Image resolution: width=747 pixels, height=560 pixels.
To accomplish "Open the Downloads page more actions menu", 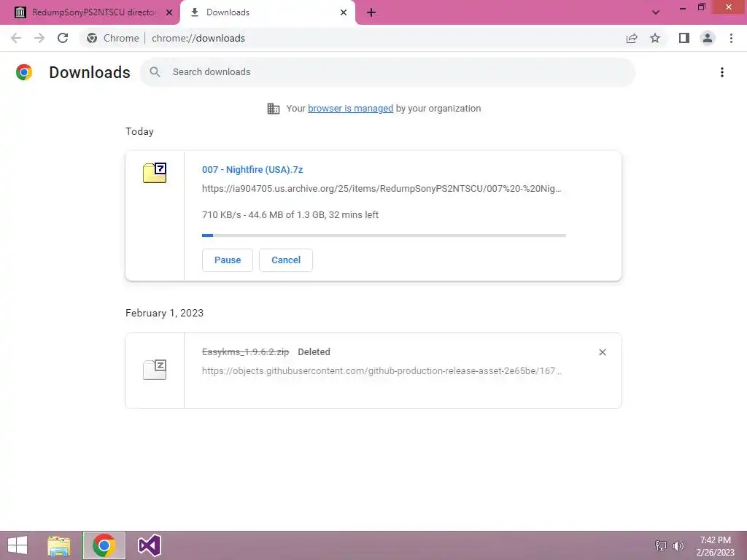I will [722, 72].
